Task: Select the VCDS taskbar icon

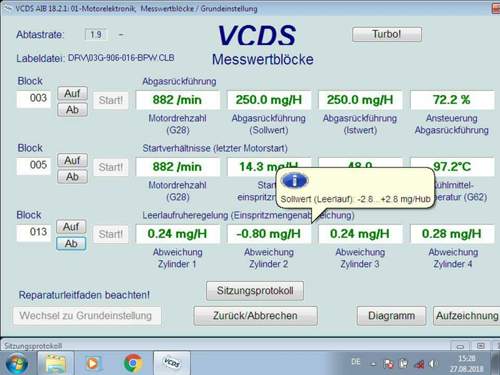Action: coord(172,363)
